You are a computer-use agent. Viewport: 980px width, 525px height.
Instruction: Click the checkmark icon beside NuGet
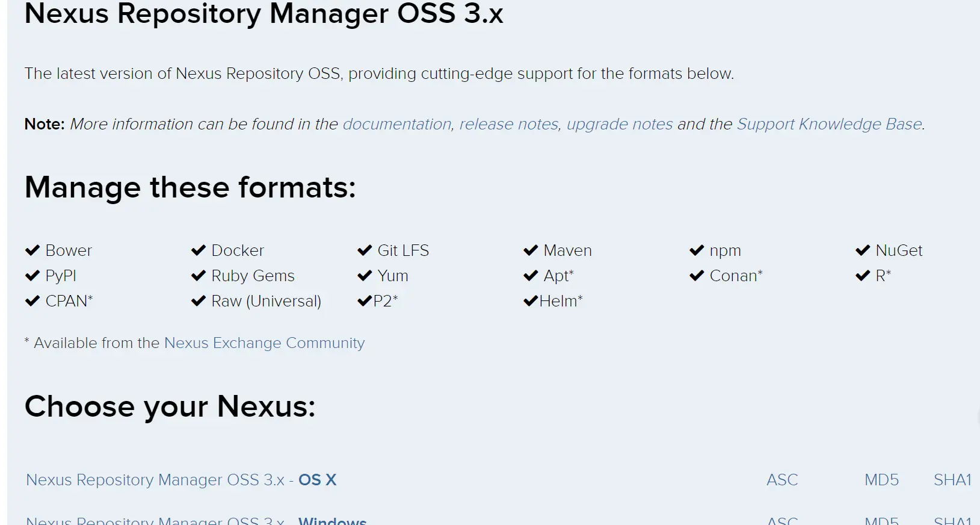point(863,250)
